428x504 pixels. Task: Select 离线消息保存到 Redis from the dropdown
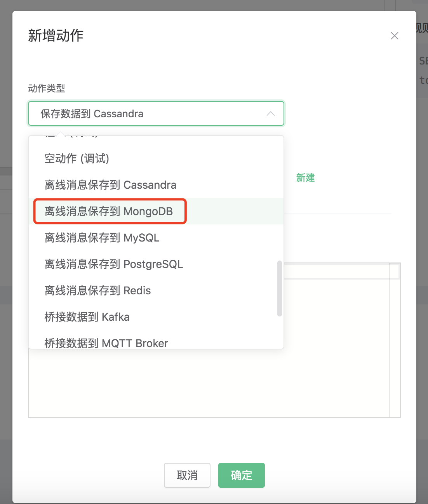coord(98,290)
